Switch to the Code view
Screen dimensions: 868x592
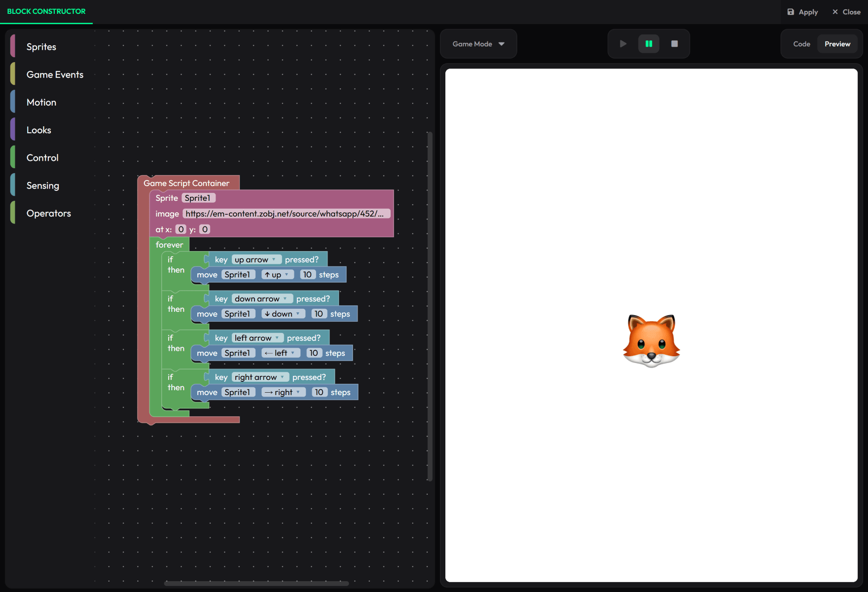tap(801, 44)
